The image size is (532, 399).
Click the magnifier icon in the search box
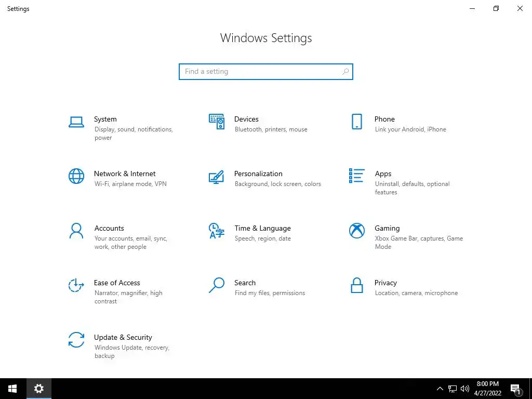[345, 72]
